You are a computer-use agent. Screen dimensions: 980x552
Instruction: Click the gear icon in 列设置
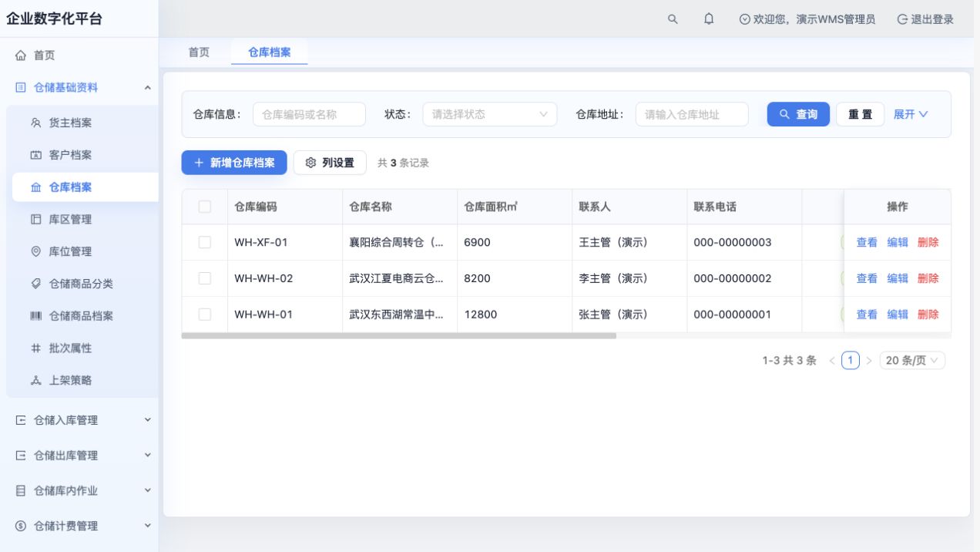311,163
